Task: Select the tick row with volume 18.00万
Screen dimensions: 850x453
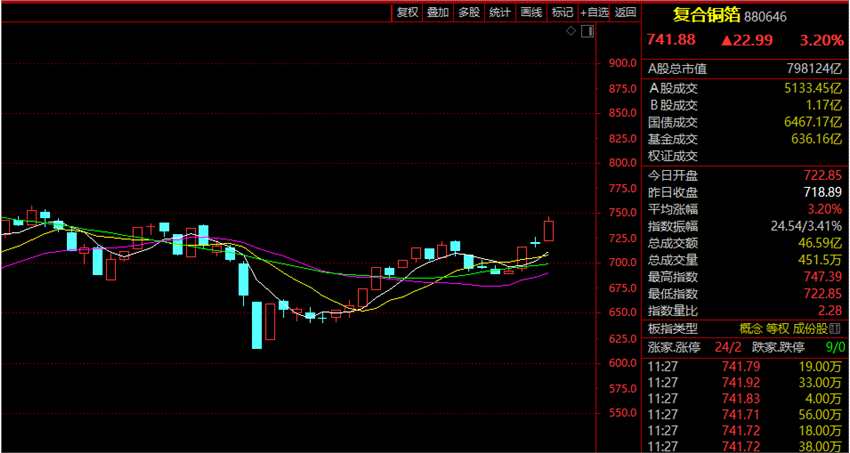Action: 745,431
